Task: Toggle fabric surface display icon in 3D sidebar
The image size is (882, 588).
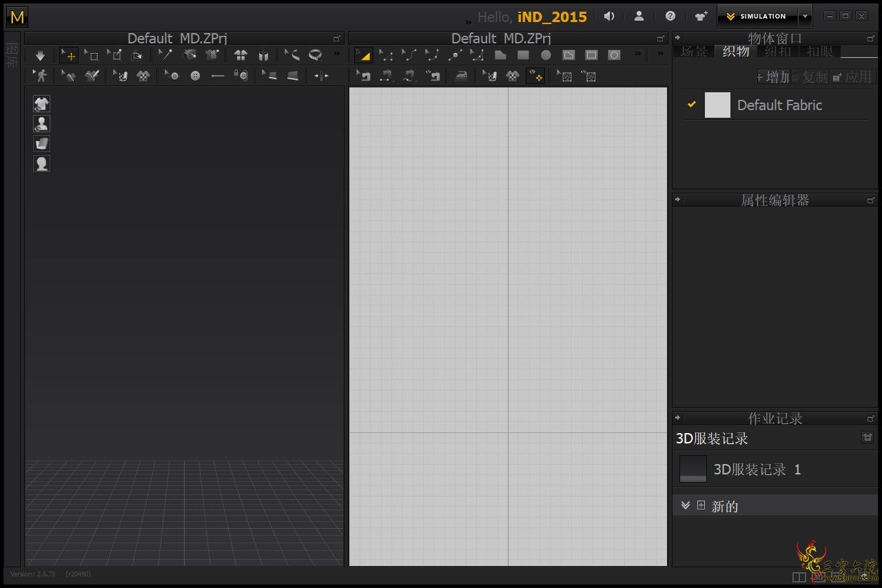Action: pyautogui.click(x=42, y=144)
